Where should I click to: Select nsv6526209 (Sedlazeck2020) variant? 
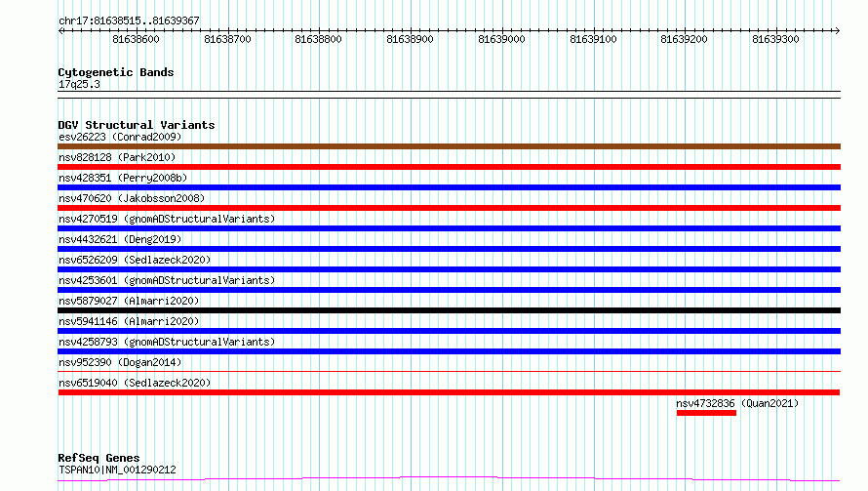tap(135, 260)
